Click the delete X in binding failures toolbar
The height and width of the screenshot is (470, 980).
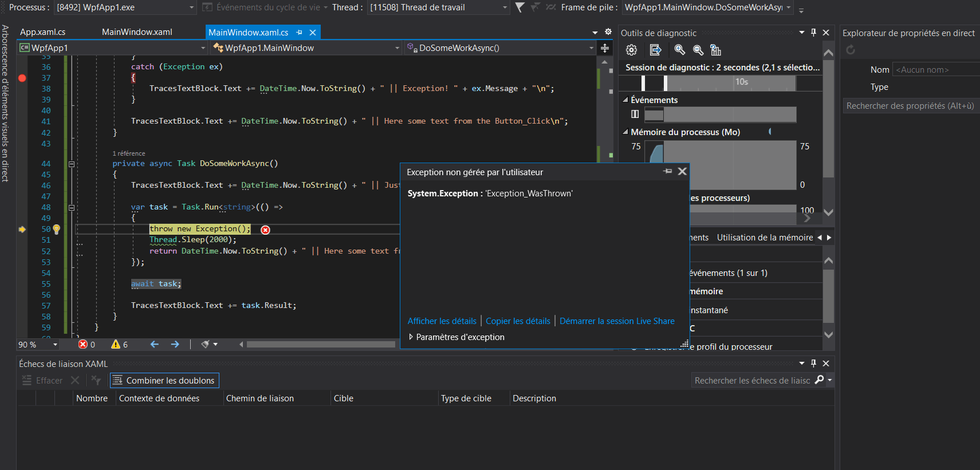[75, 380]
